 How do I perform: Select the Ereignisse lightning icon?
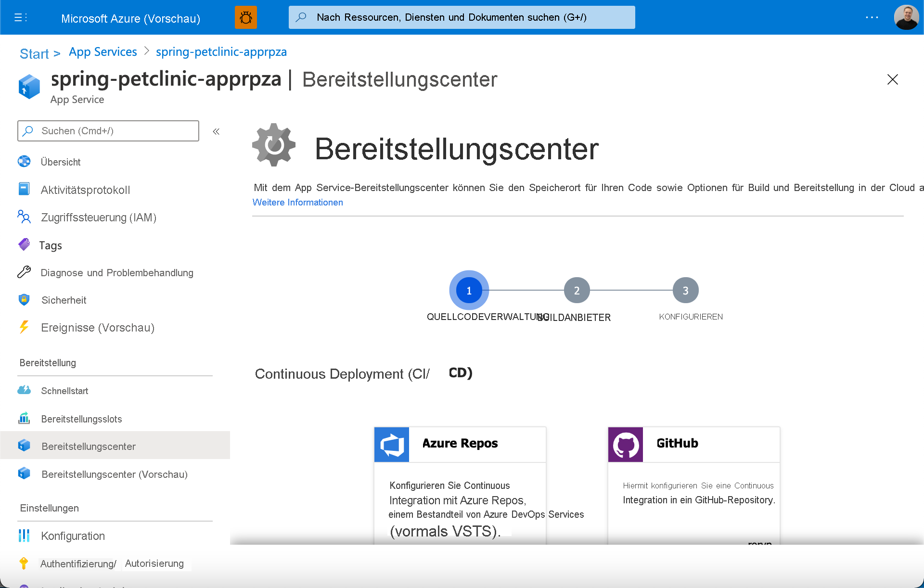click(24, 327)
